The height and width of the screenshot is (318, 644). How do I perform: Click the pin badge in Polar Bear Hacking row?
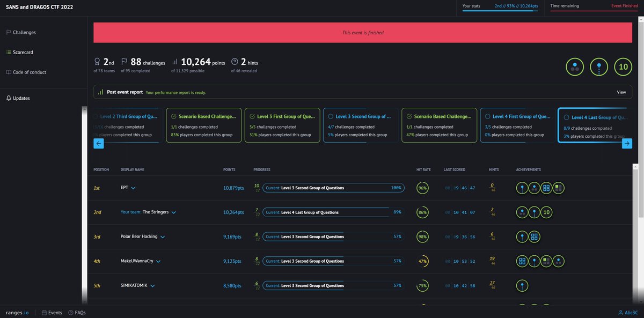click(x=522, y=236)
